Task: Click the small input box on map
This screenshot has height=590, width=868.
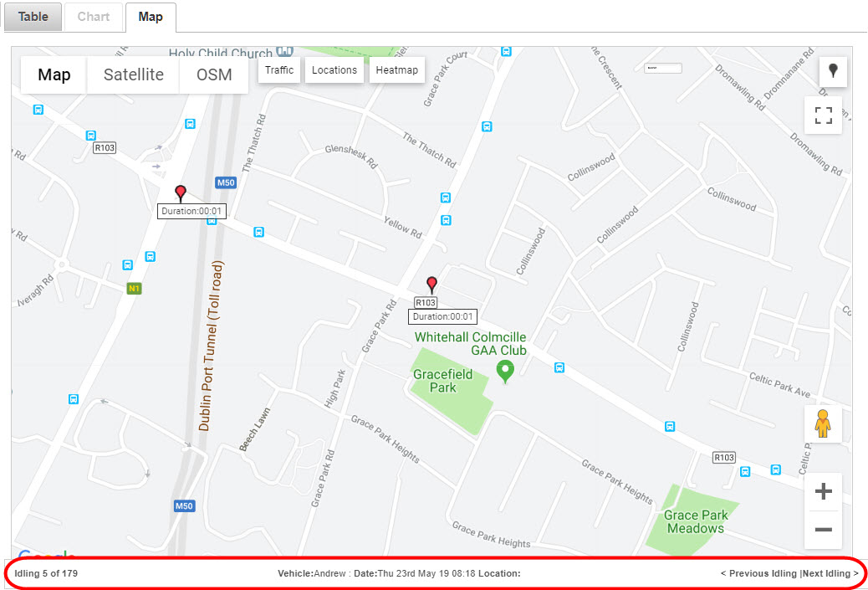Action: pyautogui.click(x=662, y=68)
